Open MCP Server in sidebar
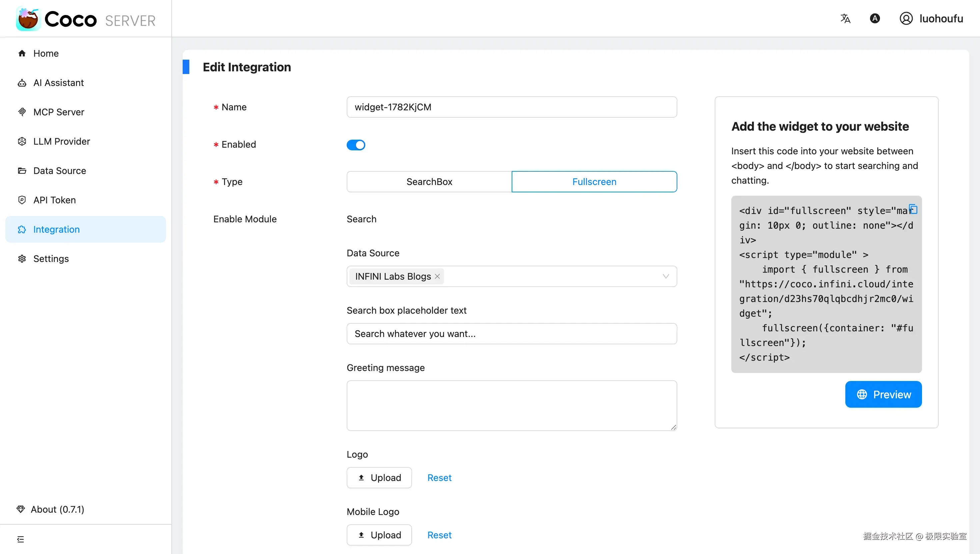The image size is (980, 554). 59,112
